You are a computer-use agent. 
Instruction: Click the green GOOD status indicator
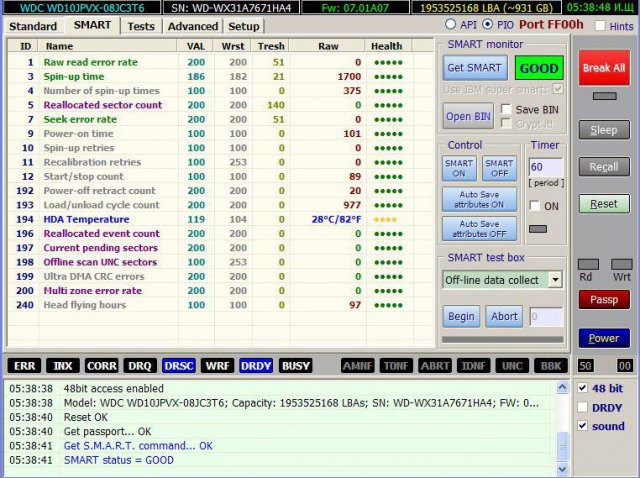[538, 68]
